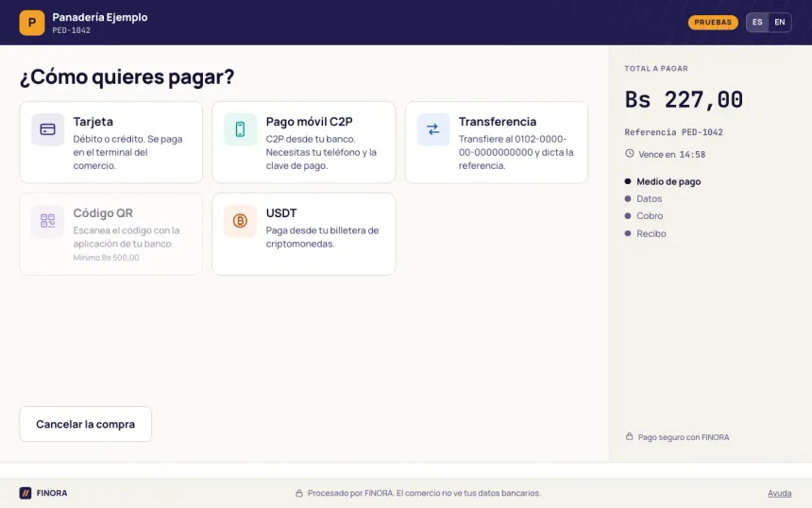Click Cancelar la compra button
812x508 pixels.
[85, 424]
